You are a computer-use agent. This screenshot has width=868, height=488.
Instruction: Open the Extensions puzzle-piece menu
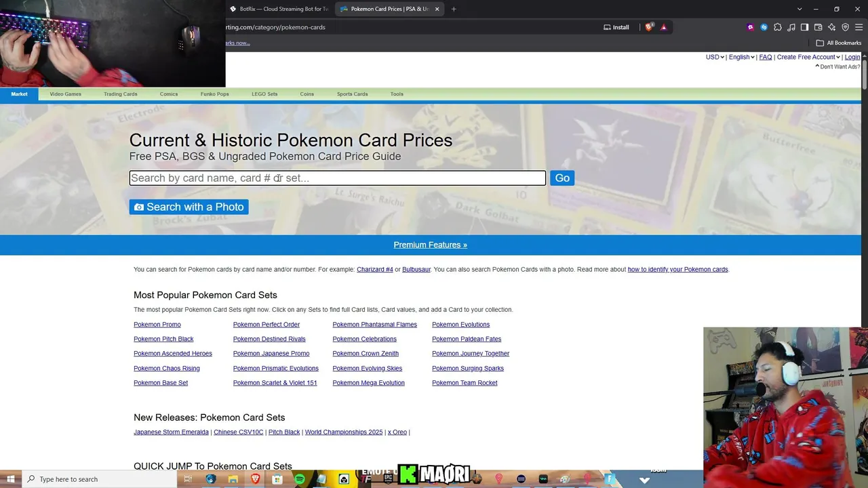point(778,27)
